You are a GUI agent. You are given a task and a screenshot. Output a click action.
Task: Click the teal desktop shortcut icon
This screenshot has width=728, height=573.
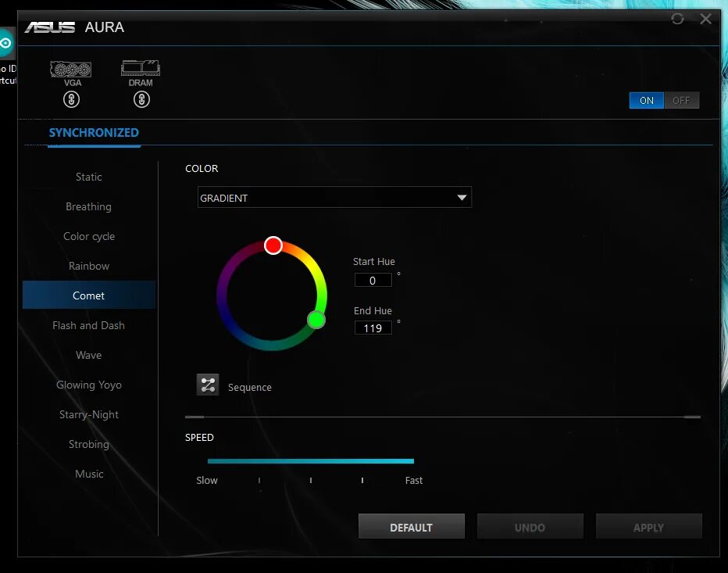(x=6, y=43)
